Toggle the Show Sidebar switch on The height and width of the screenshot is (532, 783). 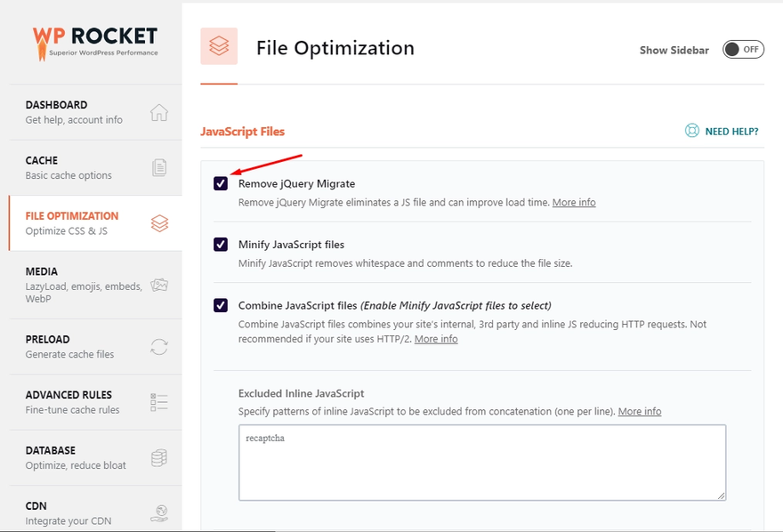coord(742,50)
